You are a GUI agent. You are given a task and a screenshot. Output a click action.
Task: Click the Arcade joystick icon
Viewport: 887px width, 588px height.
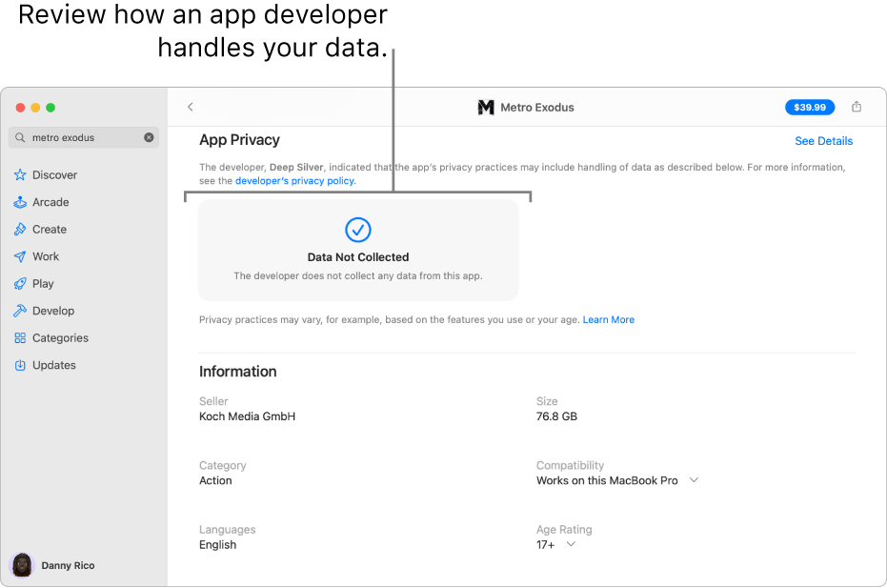(20, 202)
